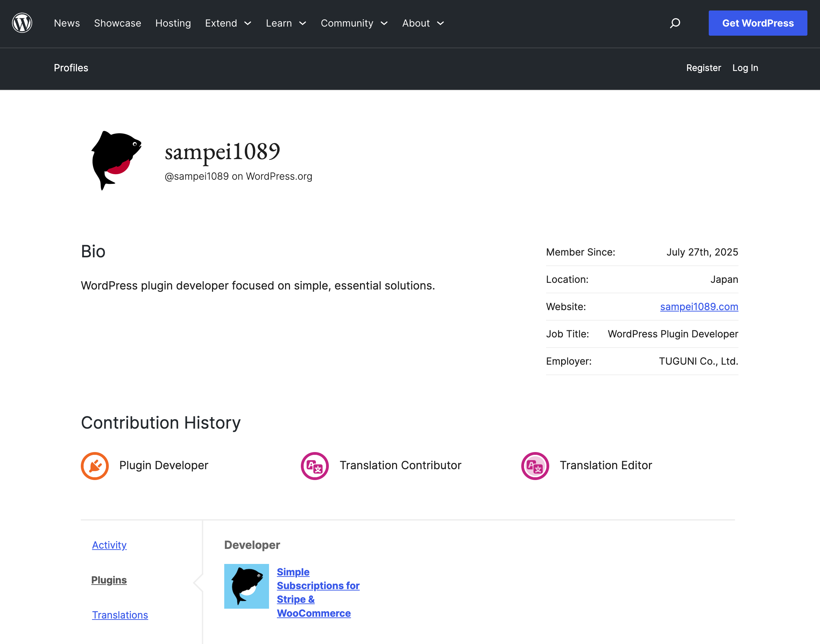Screen dimensions: 820x644
Task: Open Simple Subscriptions for Stripe & WooCommerce link
Action: pos(318,592)
